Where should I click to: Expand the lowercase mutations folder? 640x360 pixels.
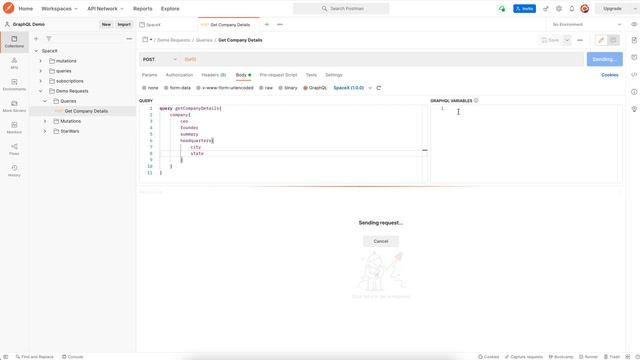tap(40, 61)
